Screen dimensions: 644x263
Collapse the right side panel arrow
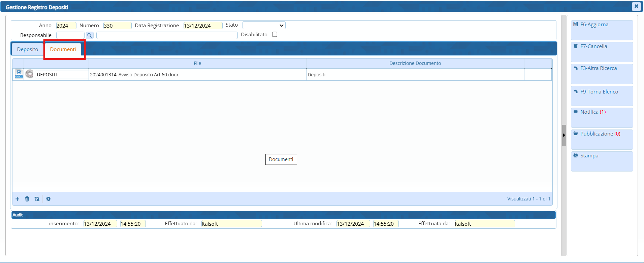(564, 135)
